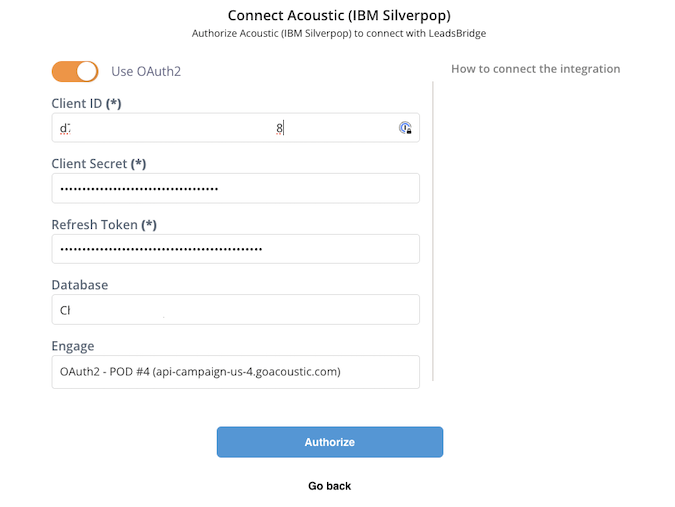This screenshot has height=507, width=675.
Task: Open the Engage POD dropdown
Action: click(235, 372)
